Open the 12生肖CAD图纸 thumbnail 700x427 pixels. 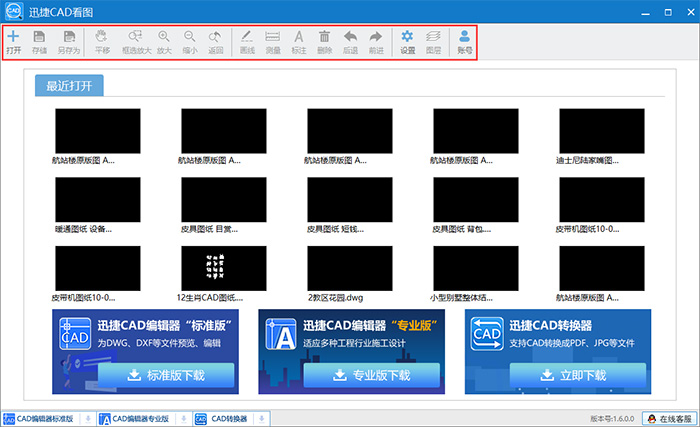click(224, 268)
